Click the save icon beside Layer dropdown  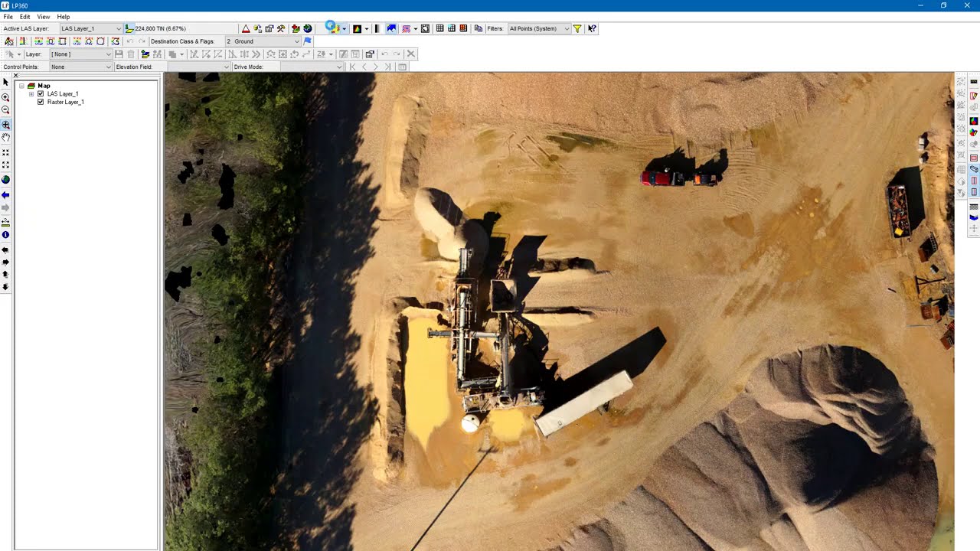click(119, 54)
